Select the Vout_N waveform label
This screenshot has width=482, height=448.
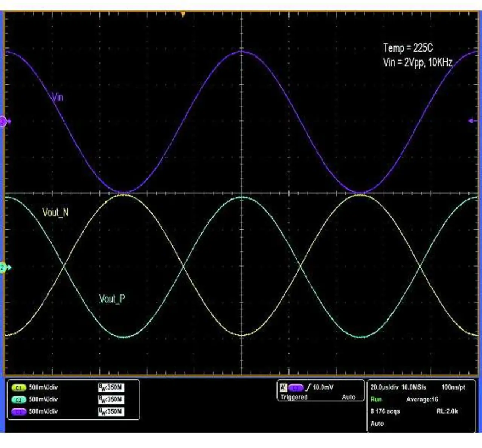pos(55,213)
